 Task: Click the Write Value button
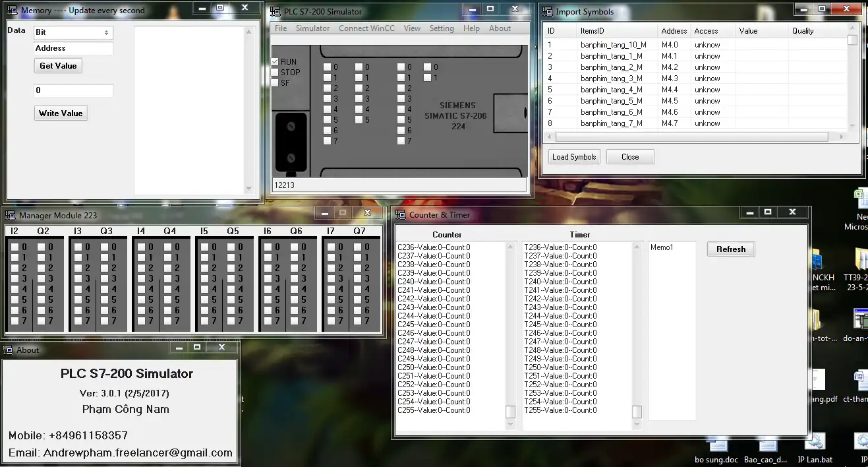[x=61, y=113]
